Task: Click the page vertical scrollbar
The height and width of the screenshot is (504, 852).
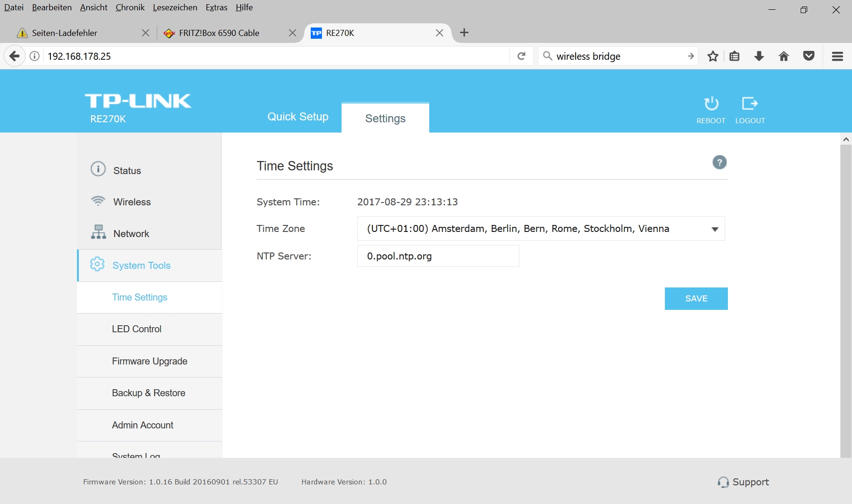Action: tap(846, 301)
